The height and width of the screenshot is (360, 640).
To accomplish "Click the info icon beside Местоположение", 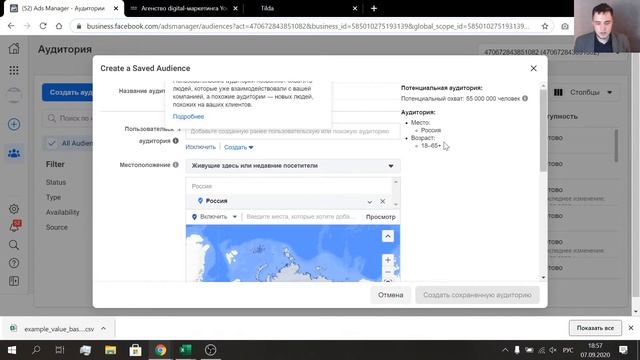I will [176, 165].
